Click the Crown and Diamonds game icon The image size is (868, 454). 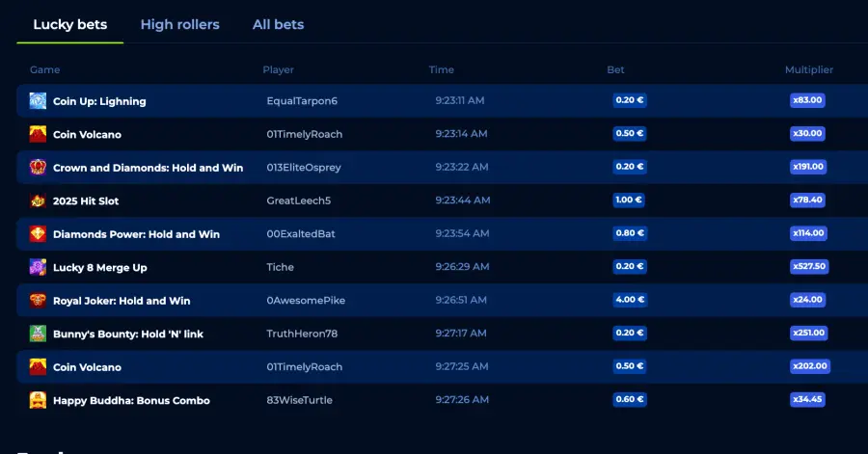[38, 167]
